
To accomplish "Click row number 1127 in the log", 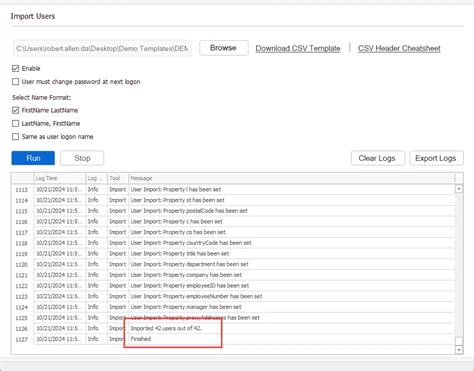I will tap(22, 339).
